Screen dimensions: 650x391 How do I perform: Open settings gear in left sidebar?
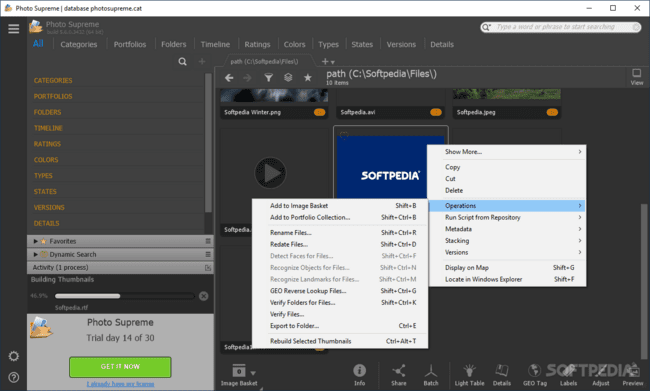pyautogui.click(x=14, y=356)
